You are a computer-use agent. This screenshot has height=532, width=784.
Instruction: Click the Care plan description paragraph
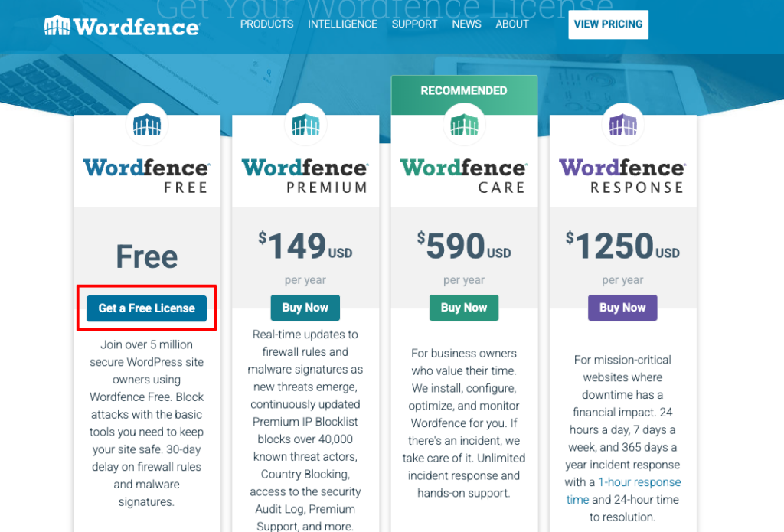(x=464, y=423)
